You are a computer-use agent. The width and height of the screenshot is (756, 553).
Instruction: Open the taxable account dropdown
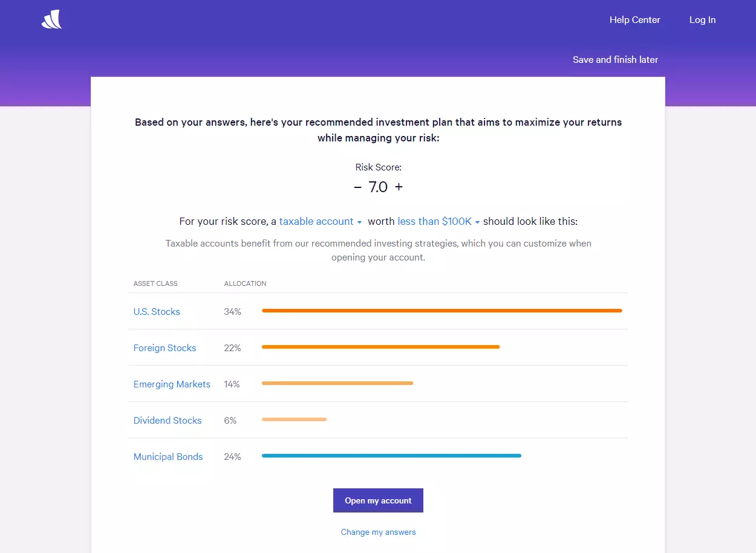[x=321, y=222]
